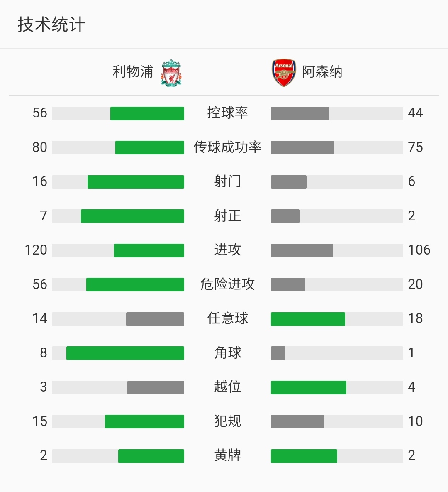Click Liverpool's green 黄牌 bar
Screen dimensions: 448x492
tap(151, 456)
